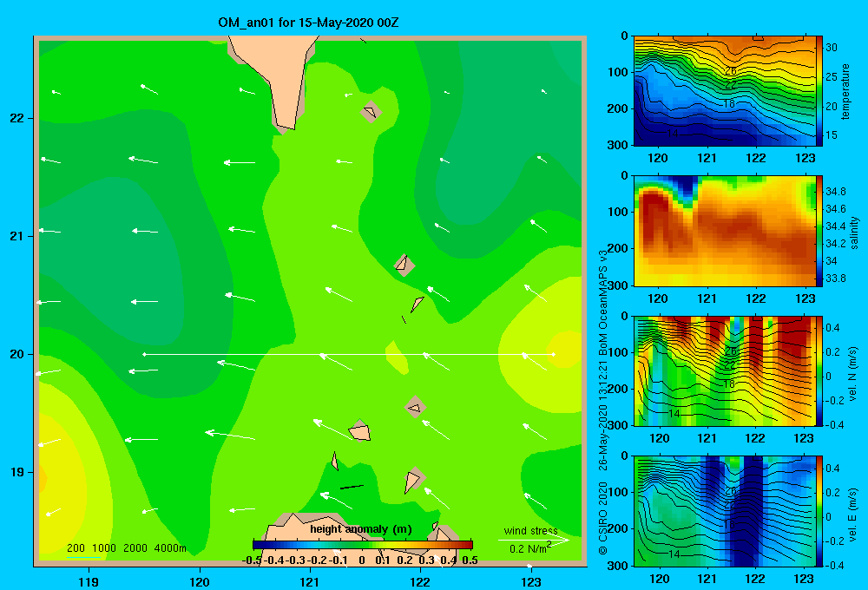Click the latitude 21 label on main map
The height and width of the screenshot is (590, 868).
tap(17, 236)
